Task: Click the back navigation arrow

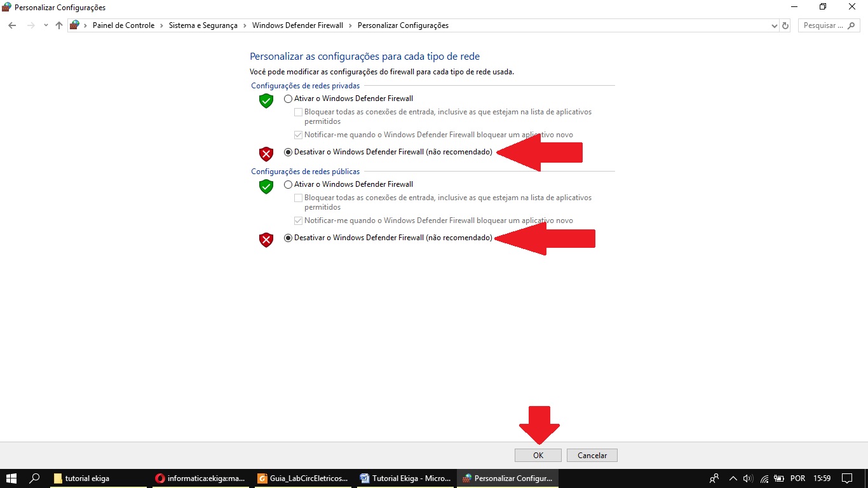Action: (x=12, y=25)
